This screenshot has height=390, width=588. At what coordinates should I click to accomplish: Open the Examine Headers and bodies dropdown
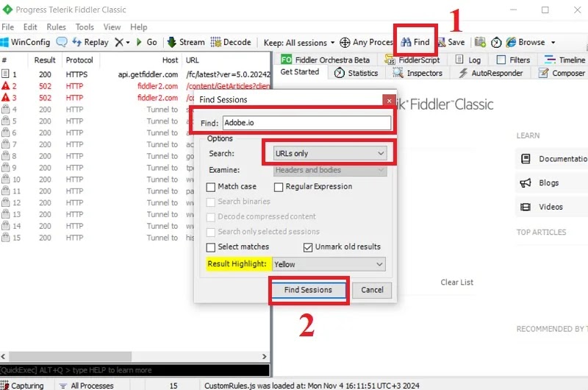coord(329,170)
